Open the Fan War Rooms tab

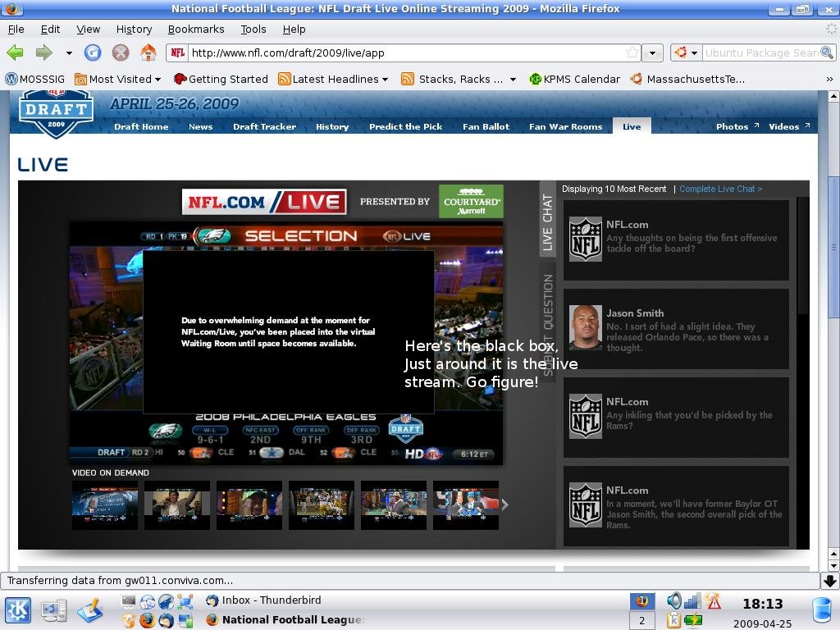pyautogui.click(x=566, y=127)
